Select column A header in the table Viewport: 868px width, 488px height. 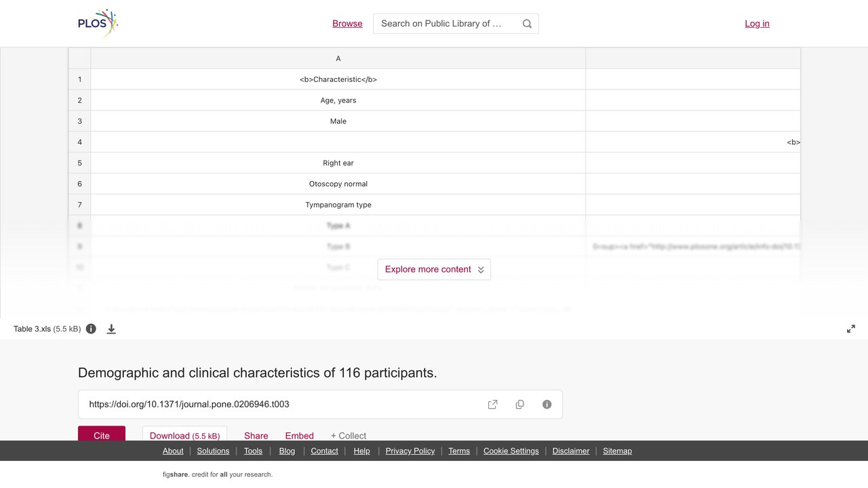tap(338, 58)
